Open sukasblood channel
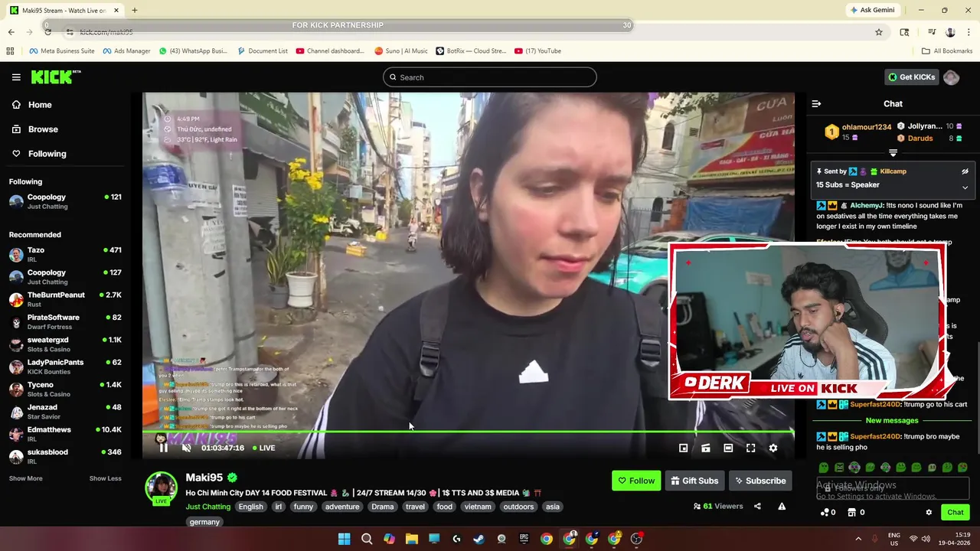 click(x=65, y=456)
